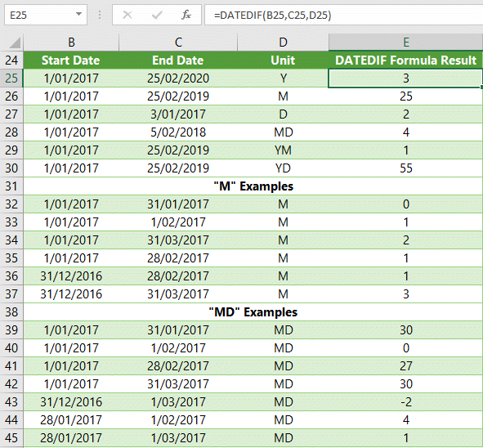Click the Start Date header cell
Viewport: 483px width, 448px height.
(x=71, y=60)
